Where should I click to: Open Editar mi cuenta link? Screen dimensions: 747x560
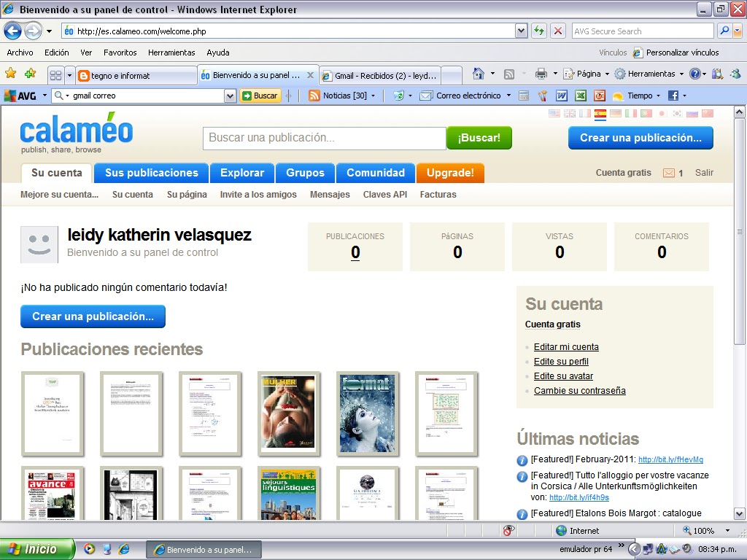(565, 346)
